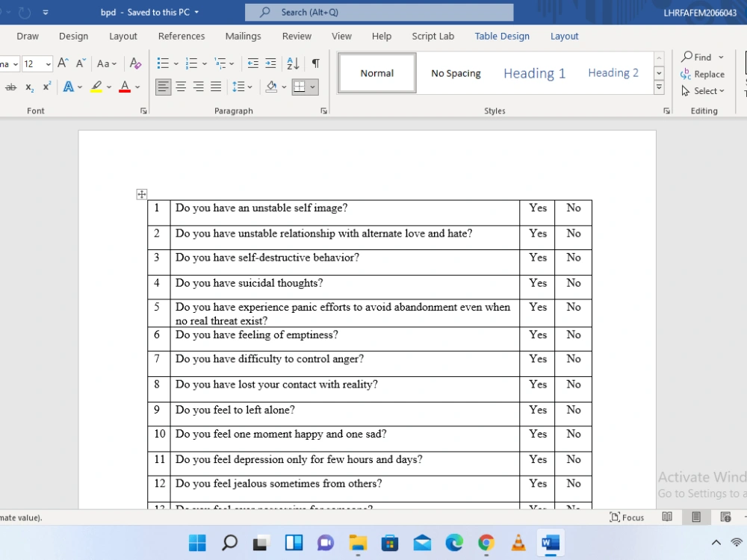Open font color dropdown arrow

click(x=137, y=87)
